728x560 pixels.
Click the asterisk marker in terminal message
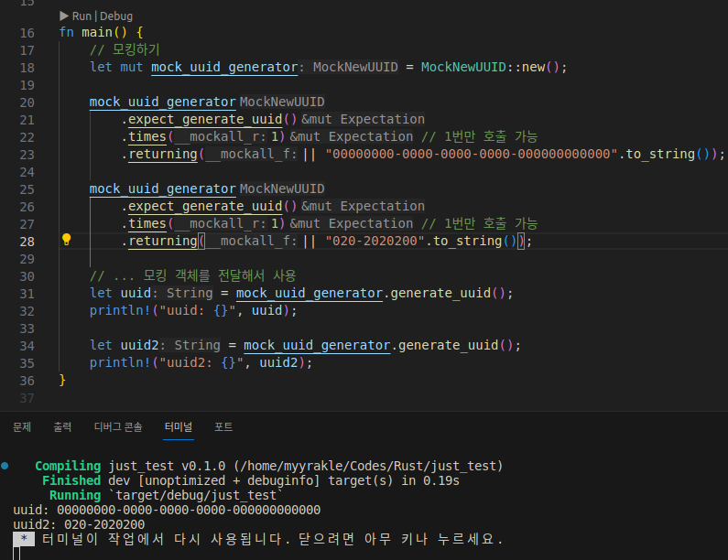coord(24,539)
